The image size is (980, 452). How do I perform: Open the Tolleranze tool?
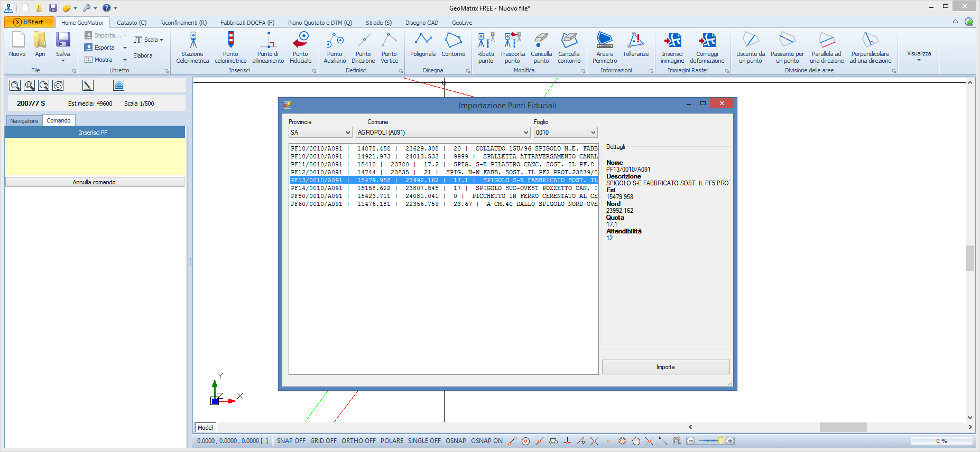pos(636,45)
